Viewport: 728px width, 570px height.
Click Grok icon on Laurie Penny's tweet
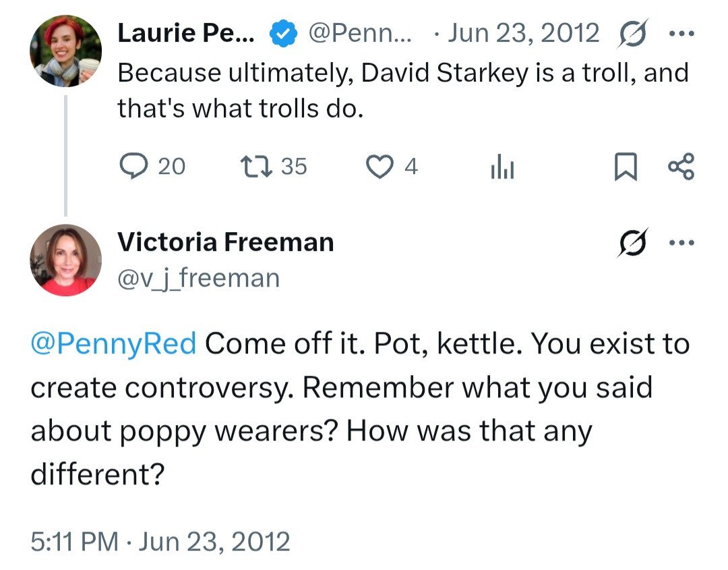tap(630, 33)
